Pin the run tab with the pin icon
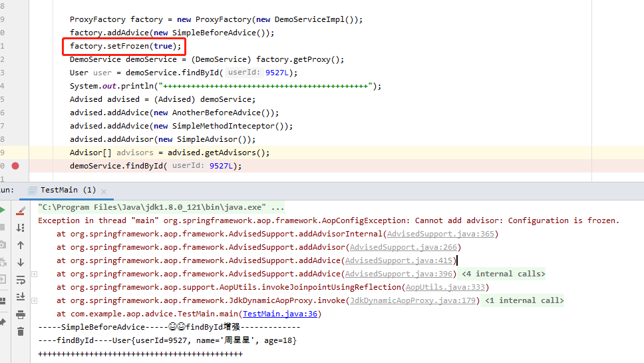644x363 pixels. (x=3, y=322)
